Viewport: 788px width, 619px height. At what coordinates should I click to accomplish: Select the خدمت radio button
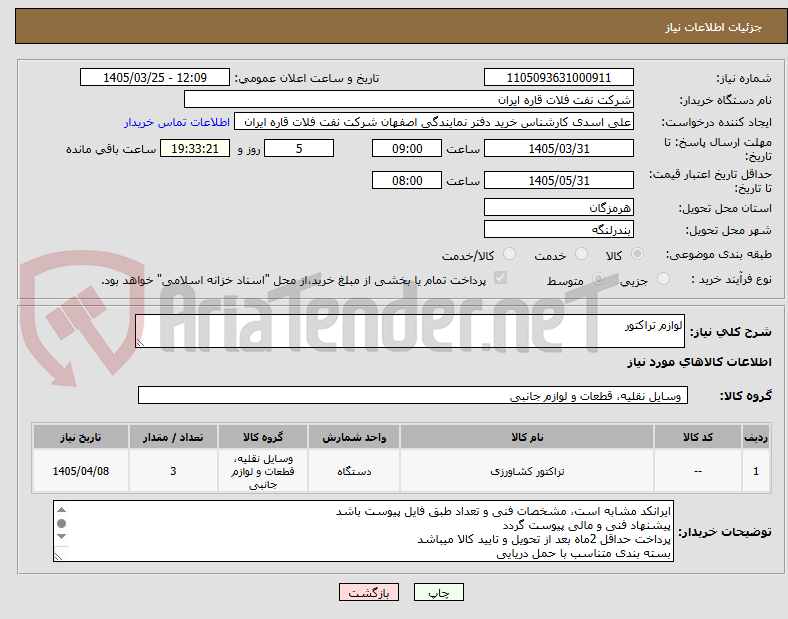[x=581, y=254]
